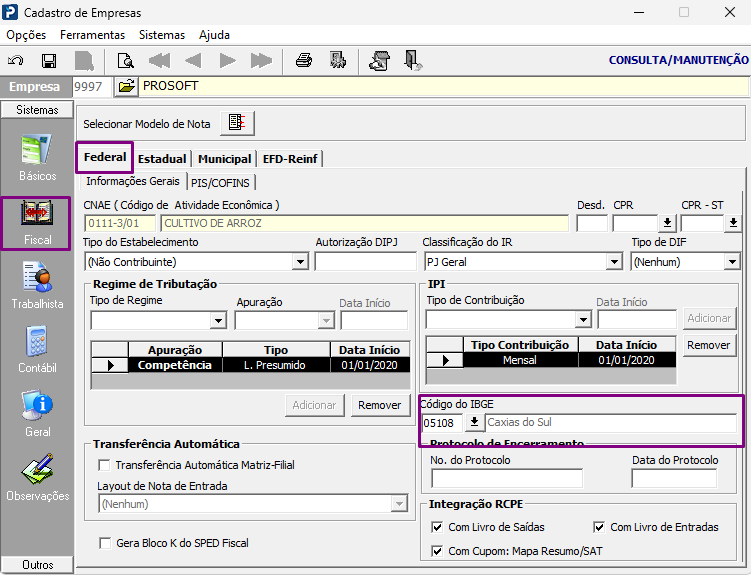Go to first record double-left arrow

pyautogui.click(x=159, y=60)
